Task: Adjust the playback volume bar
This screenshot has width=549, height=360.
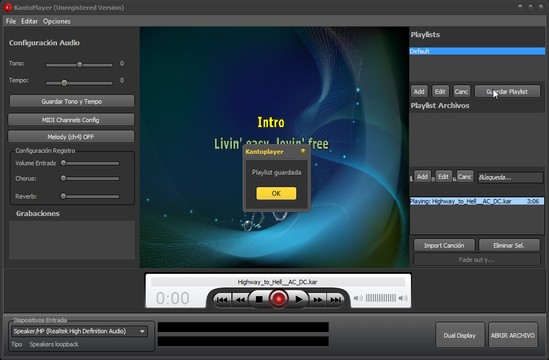Action: point(381,298)
